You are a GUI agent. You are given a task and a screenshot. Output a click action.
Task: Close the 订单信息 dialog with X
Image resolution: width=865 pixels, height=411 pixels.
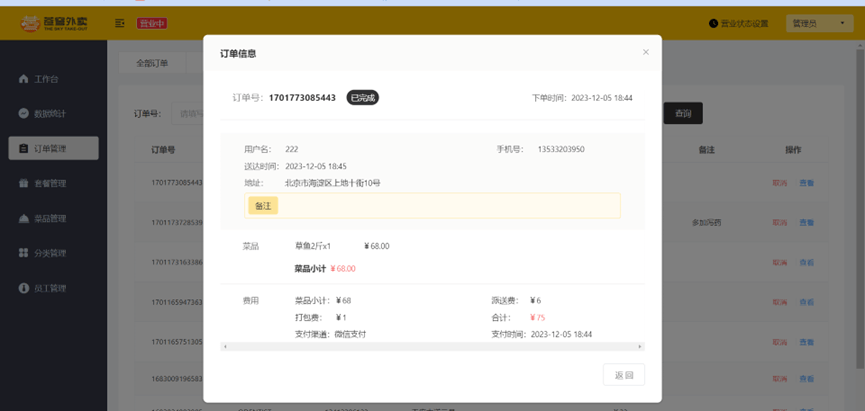tap(646, 52)
